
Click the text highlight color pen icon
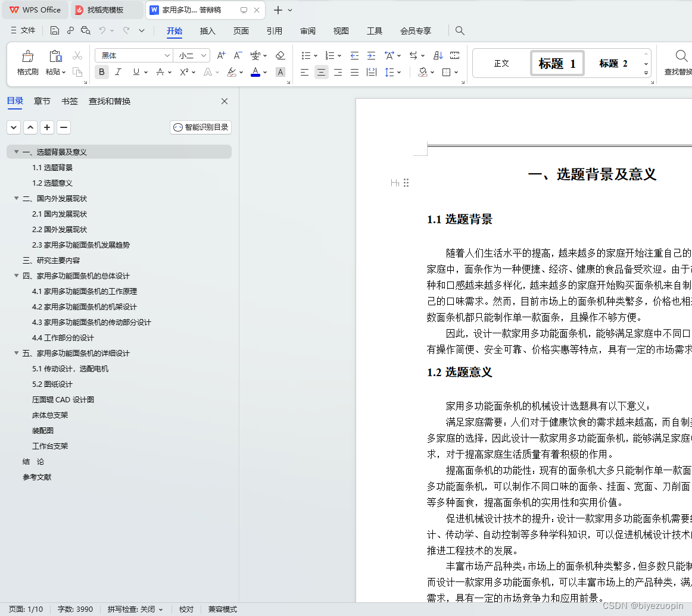(x=231, y=73)
